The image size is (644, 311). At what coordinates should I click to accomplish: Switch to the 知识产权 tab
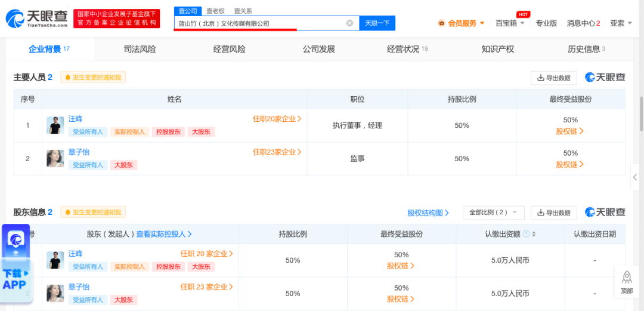coord(497,49)
